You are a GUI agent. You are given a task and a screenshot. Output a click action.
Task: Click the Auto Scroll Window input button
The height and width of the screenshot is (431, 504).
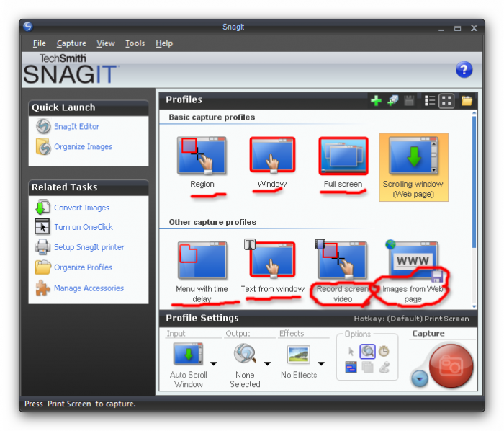[189, 365]
